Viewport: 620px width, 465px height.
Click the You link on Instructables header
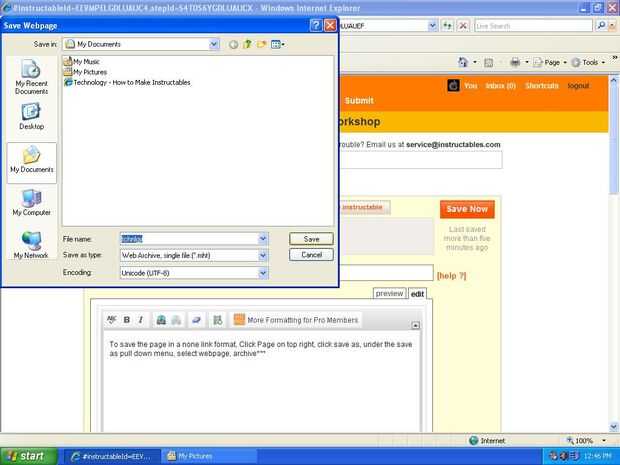[x=471, y=85]
